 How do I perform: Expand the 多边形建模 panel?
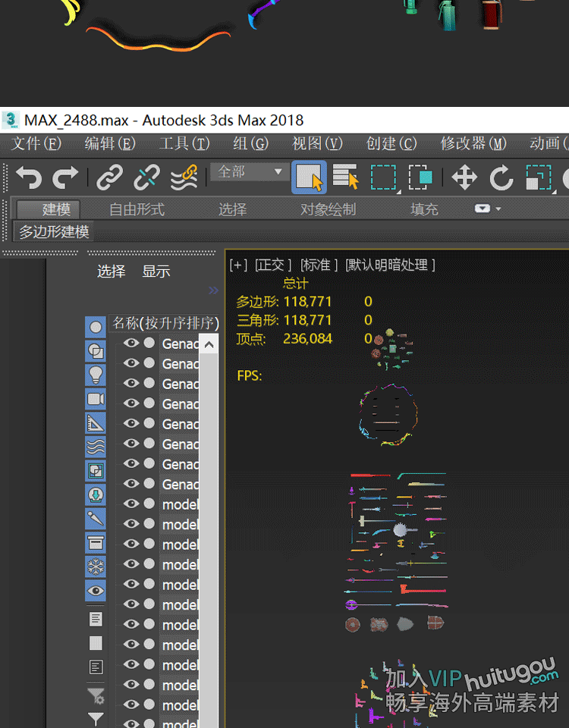point(54,231)
